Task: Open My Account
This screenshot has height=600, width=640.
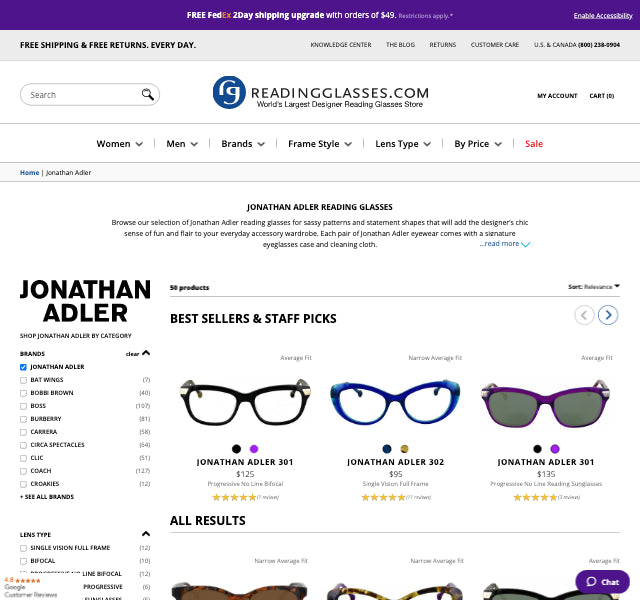Action: tap(557, 96)
